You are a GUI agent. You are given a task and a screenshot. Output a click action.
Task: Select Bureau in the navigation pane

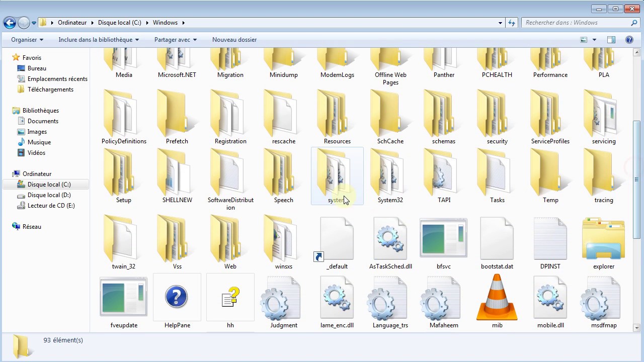(x=37, y=68)
